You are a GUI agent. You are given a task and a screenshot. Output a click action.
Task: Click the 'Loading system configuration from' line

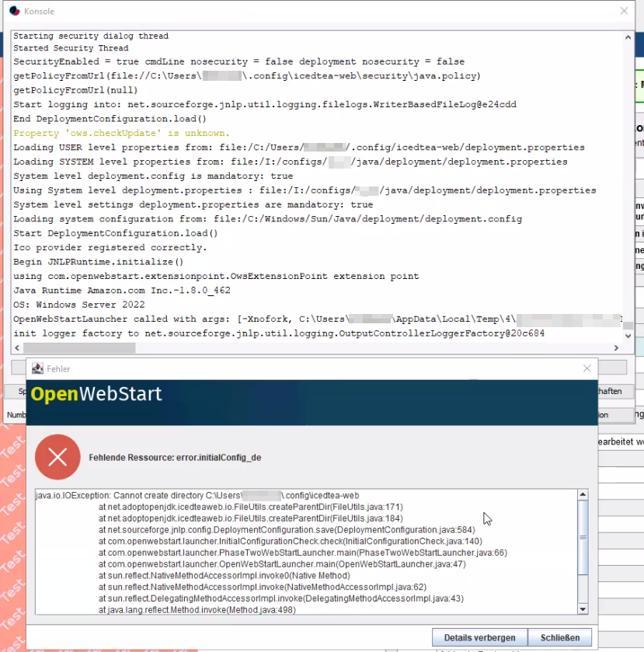pos(268,218)
